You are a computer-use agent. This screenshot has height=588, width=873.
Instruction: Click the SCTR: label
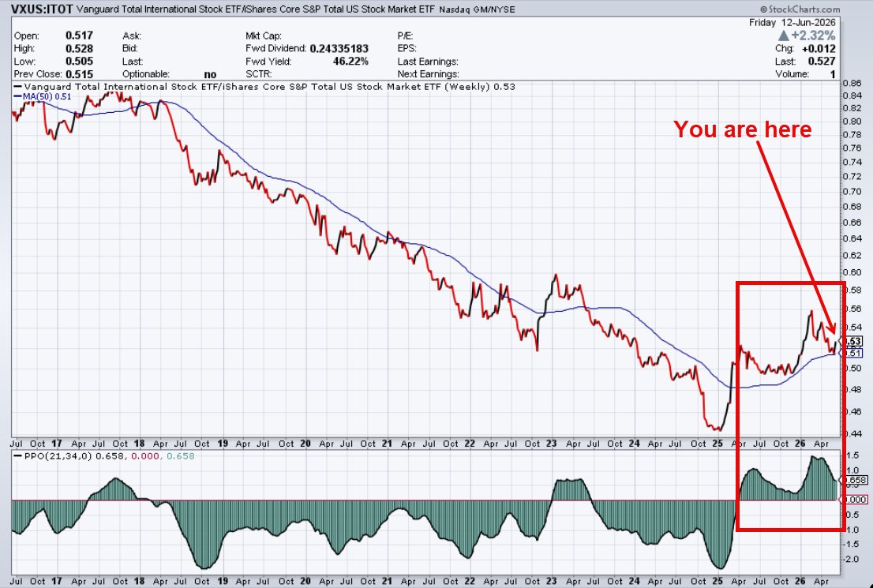pyautogui.click(x=258, y=74)
